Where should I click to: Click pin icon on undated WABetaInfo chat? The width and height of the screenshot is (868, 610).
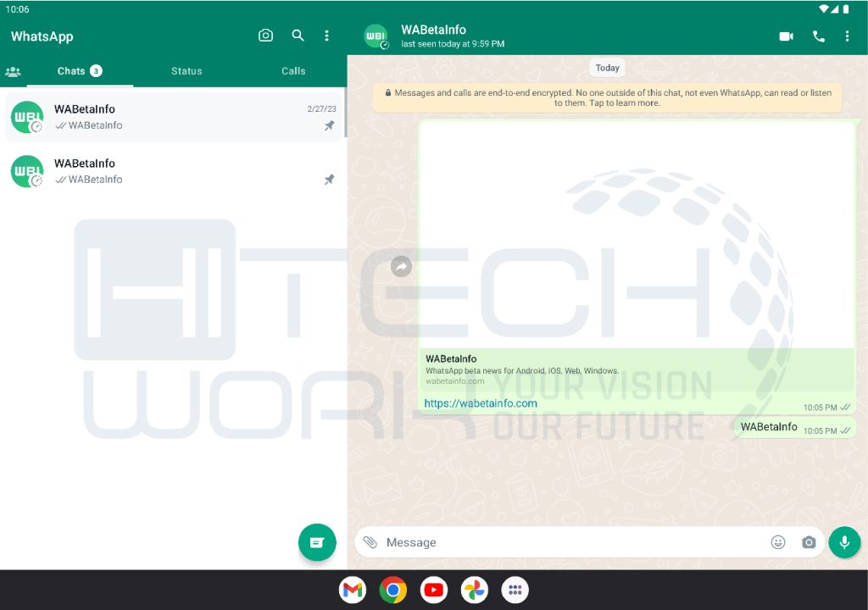(x=329, y=180)
